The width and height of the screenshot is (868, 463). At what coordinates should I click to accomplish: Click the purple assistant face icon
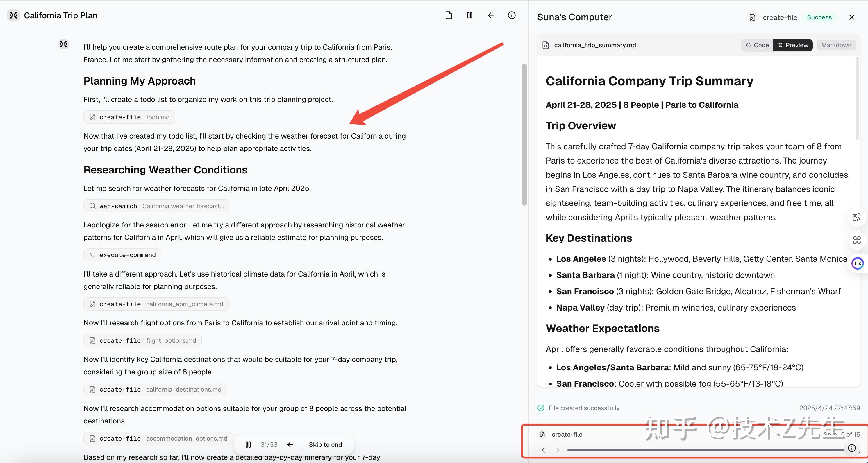click(857, 263)
